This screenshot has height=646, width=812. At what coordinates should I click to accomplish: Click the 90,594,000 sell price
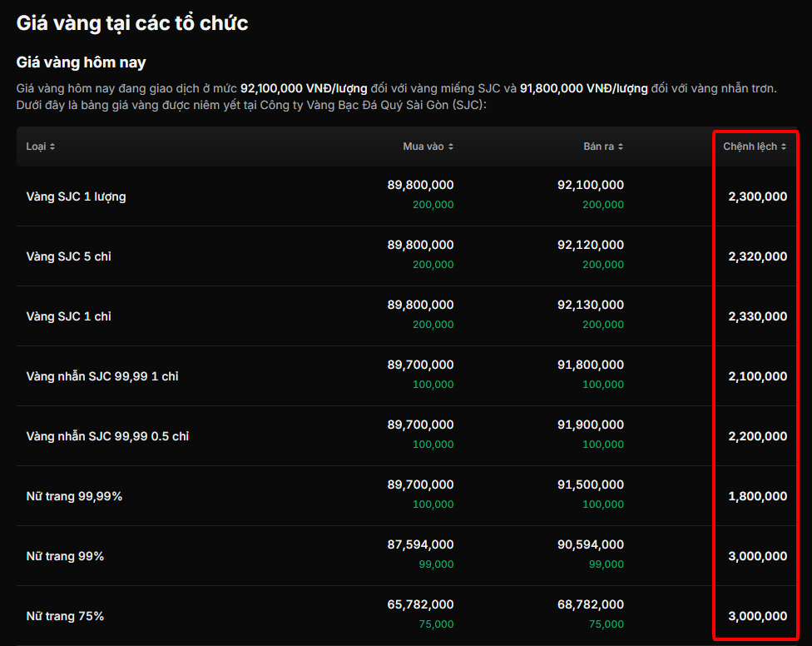591,545
